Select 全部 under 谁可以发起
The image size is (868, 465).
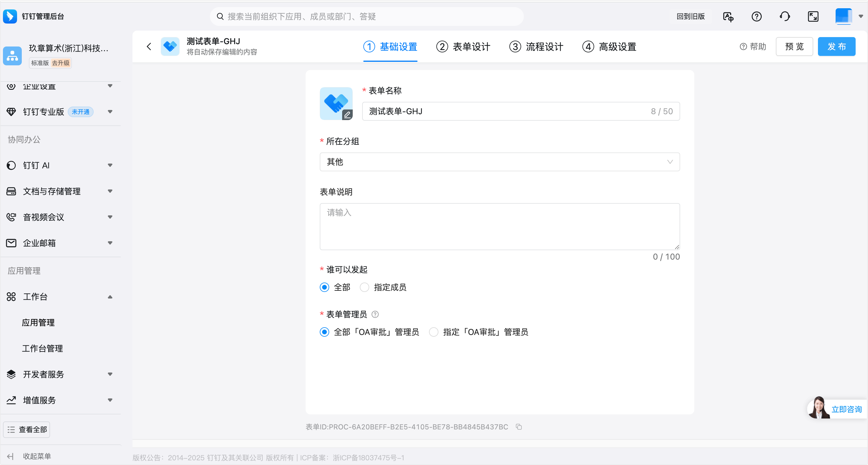(324, 287)
